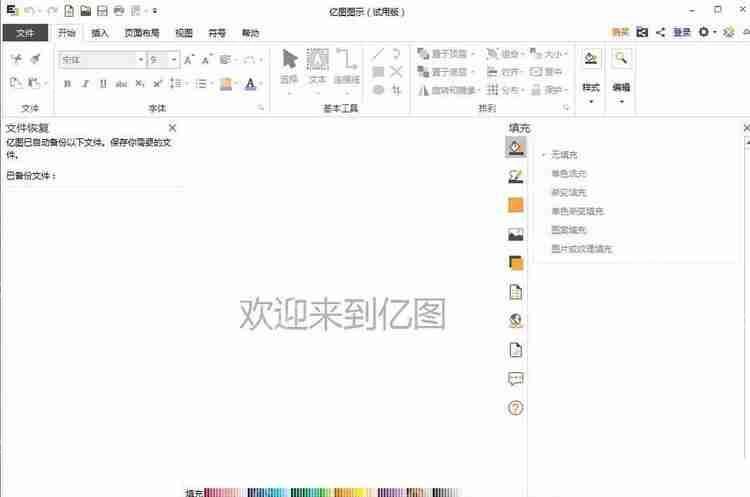Open the 分布 distribute dropdown
The image size is (750, 497).
(506, 89)
